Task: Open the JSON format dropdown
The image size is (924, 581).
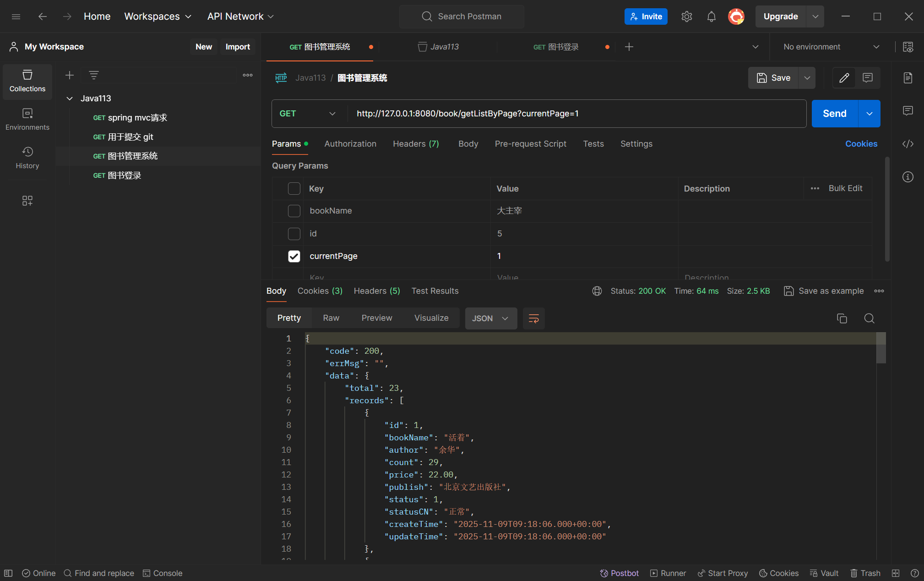Action: (491, 318)
